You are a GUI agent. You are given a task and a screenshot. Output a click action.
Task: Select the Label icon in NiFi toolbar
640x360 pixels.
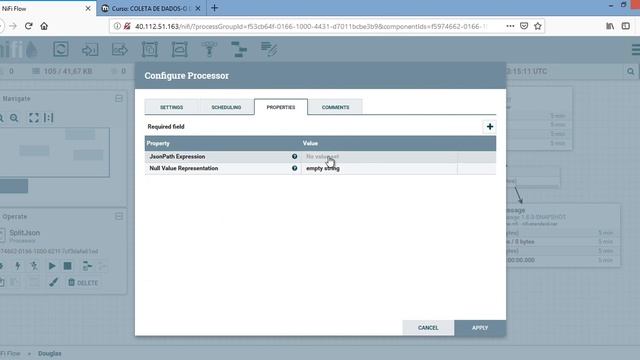click(269, 49)
